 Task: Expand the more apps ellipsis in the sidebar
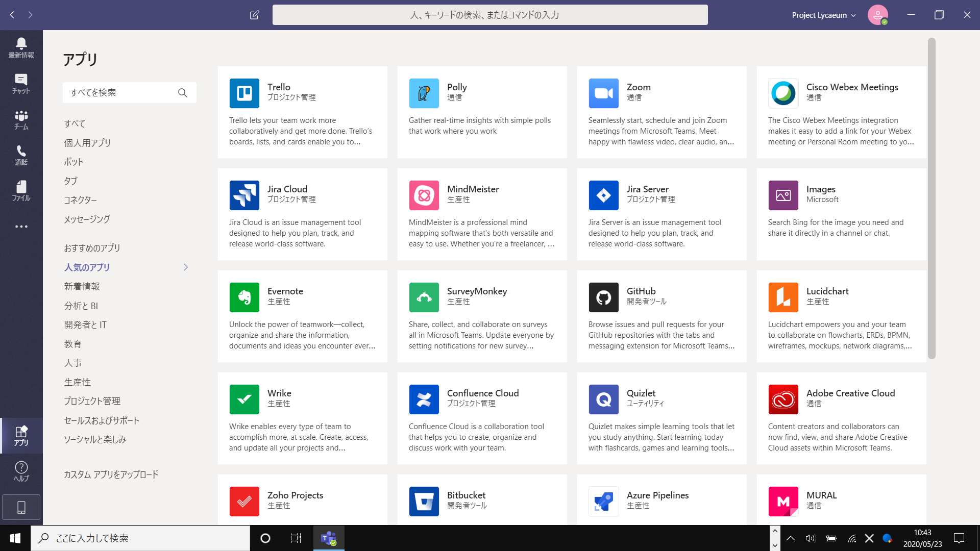pos(21,227)
